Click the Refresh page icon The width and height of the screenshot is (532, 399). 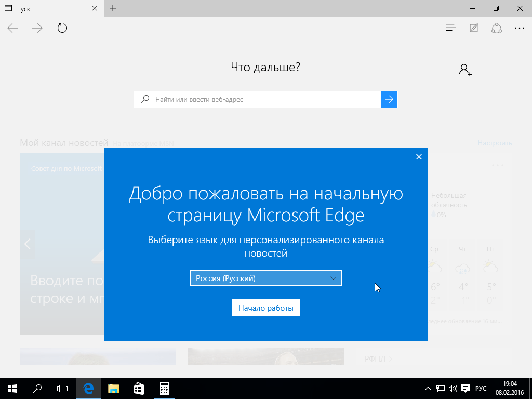tap(62, 28)
